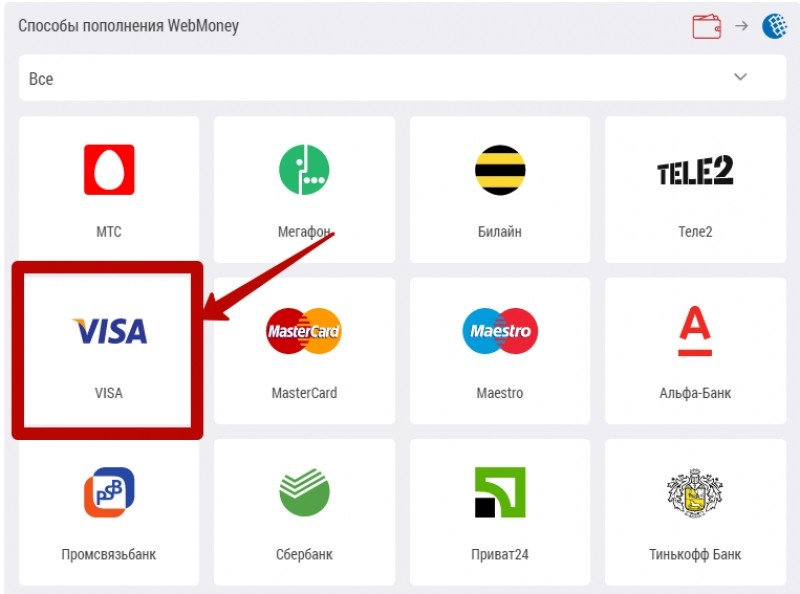Pick the Beeline striped circle icon
Screen dimensions: 800x594
[x=500, y=169]
